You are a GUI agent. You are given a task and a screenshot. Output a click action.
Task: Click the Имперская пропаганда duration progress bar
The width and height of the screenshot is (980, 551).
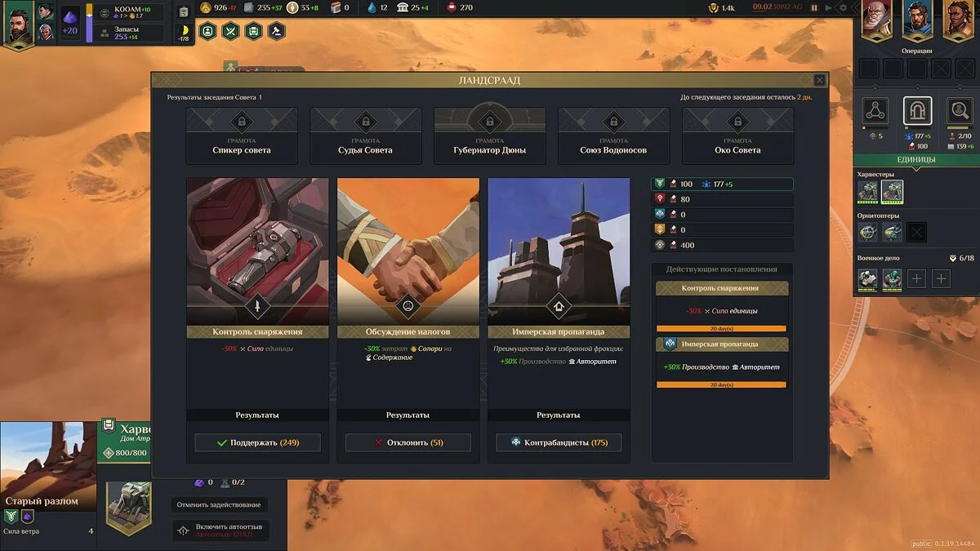(722, 384)
